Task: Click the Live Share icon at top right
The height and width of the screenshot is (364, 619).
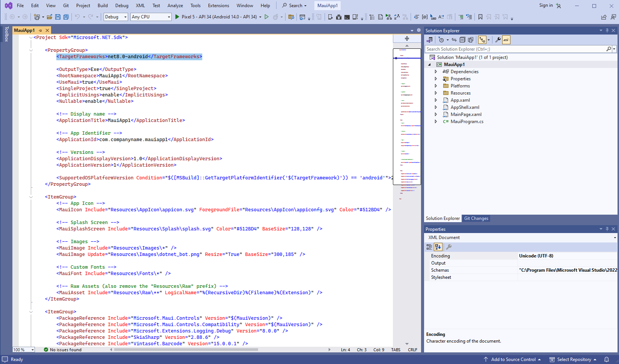Action: (604, 17)
